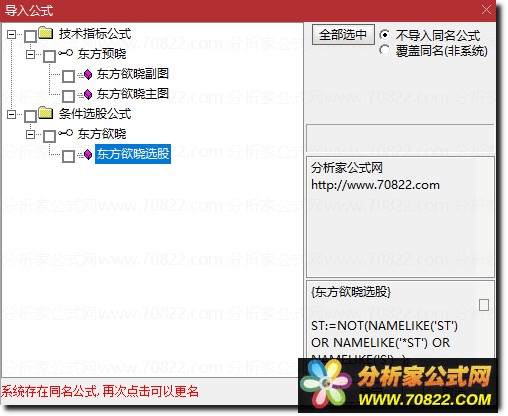This screenshot has width=508, height=416.
Task: Select the 技术指标公式 folder label
Action: [x=95, y=34]
